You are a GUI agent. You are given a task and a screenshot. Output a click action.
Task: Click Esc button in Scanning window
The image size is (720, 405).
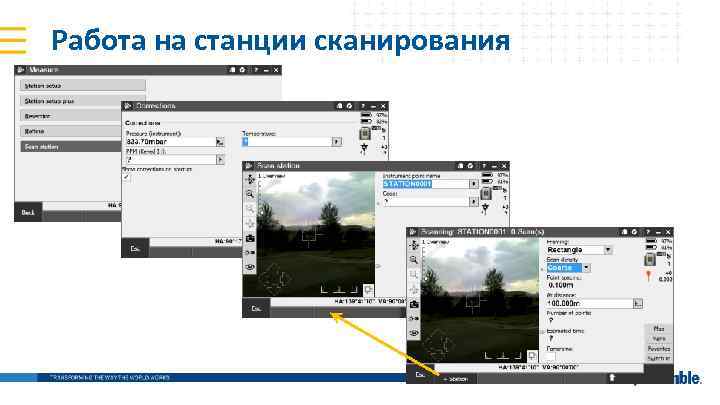click(x=420, y=375)
